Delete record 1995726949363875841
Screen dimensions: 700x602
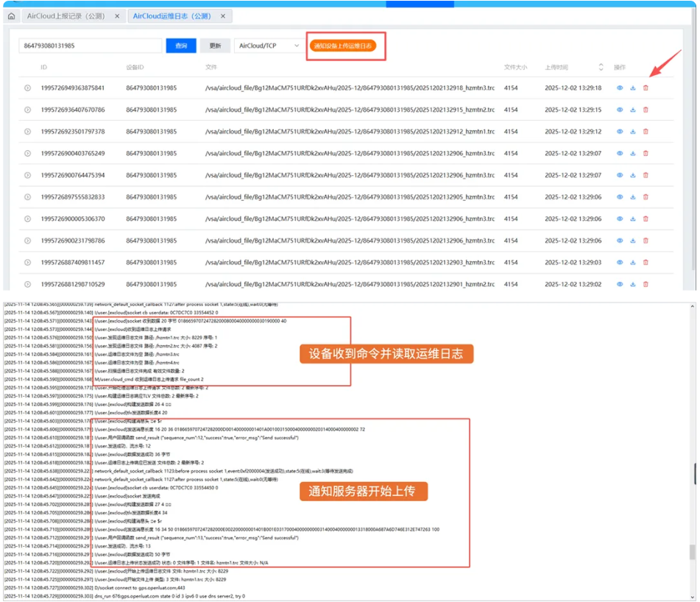[646, 88]
